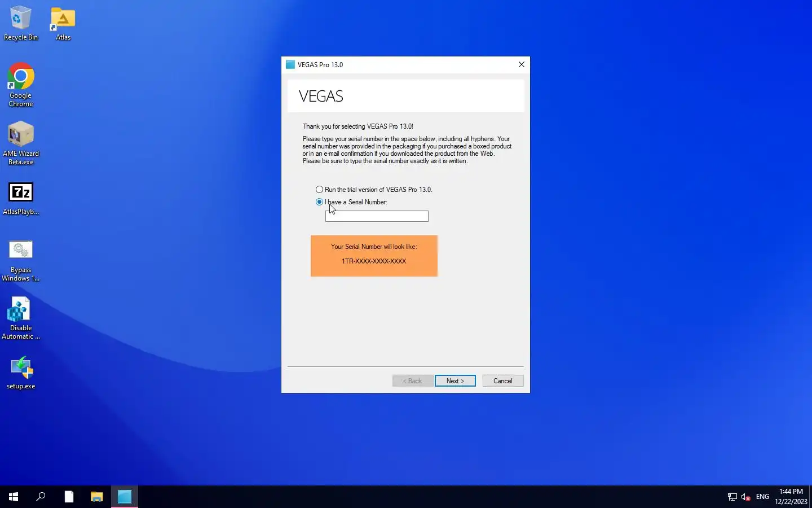Viewport: 812px width, 508px height.
Task: Open File Explorer from taskbar
Action: tap(97, 497)
